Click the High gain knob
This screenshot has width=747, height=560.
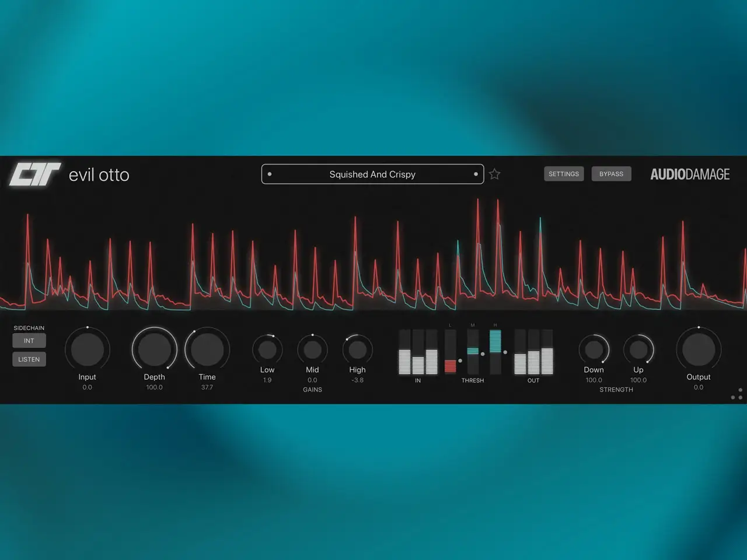[357, 349]
